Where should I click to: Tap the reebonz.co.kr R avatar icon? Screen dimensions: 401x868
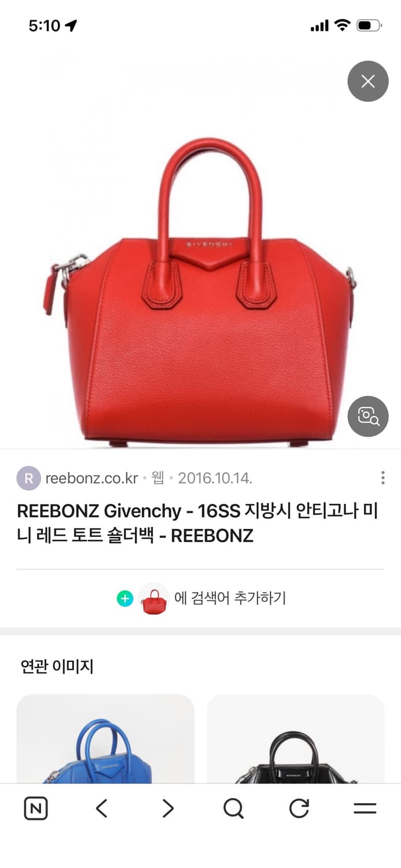(x=28, y=478)
